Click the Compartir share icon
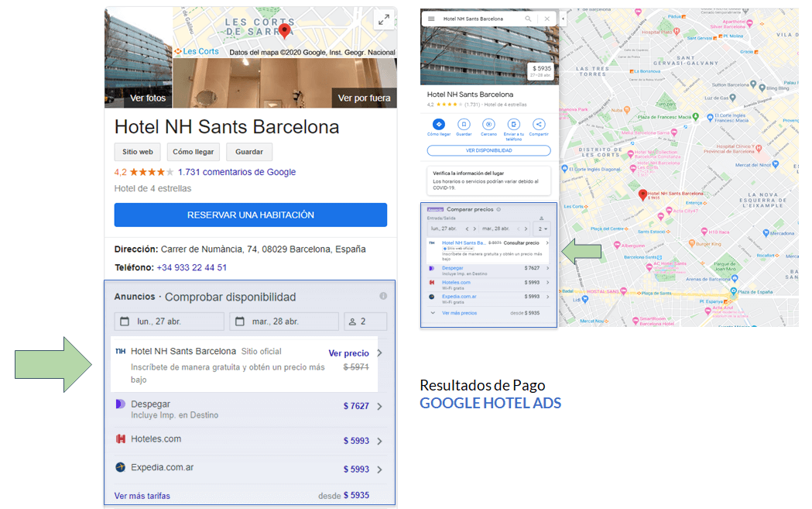Screen dimensions: 812x509 [539, 125]
